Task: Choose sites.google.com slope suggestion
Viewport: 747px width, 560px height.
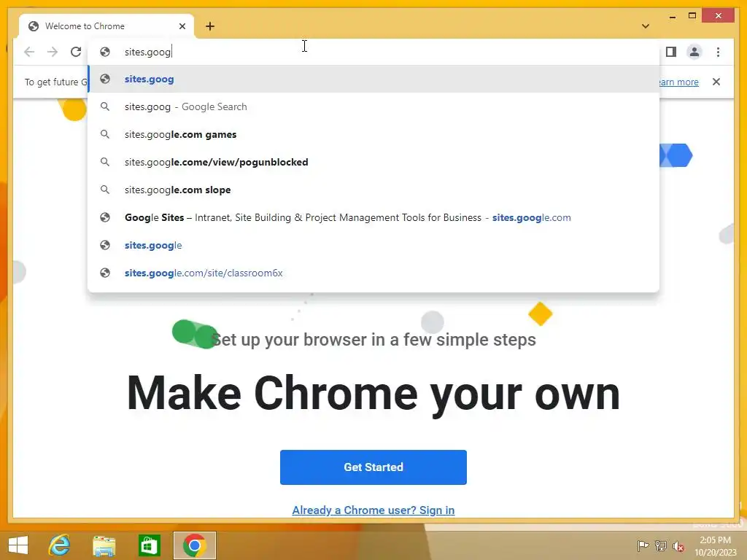Action: pyautogui.click(x=373, y=190)
